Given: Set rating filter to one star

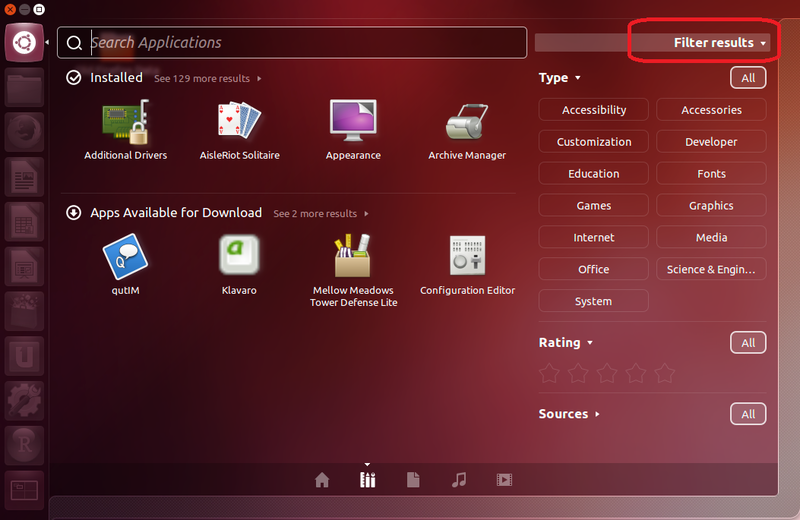Looking at the screenshot, I should click(x=549, y=373).
